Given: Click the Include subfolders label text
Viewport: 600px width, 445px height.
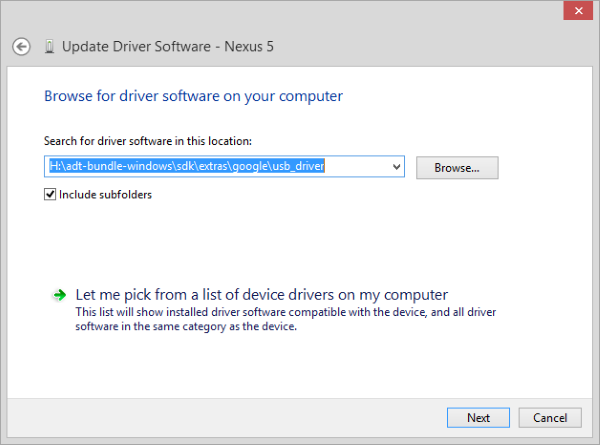Looking at the screenshot, I should (105, 195).
